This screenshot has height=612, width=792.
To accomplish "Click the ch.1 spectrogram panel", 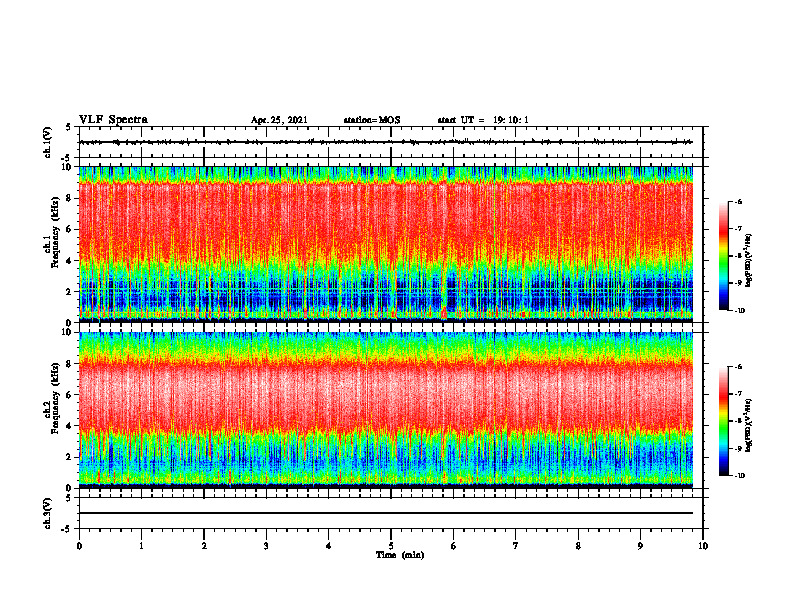I will point(386,244).
